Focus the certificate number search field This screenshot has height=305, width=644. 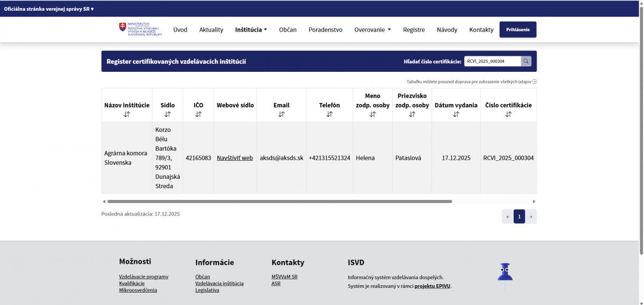pyautogui.click(x=492, y=61)
